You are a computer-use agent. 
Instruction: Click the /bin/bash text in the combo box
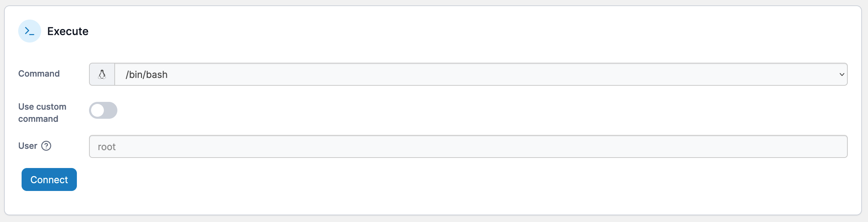147,75
